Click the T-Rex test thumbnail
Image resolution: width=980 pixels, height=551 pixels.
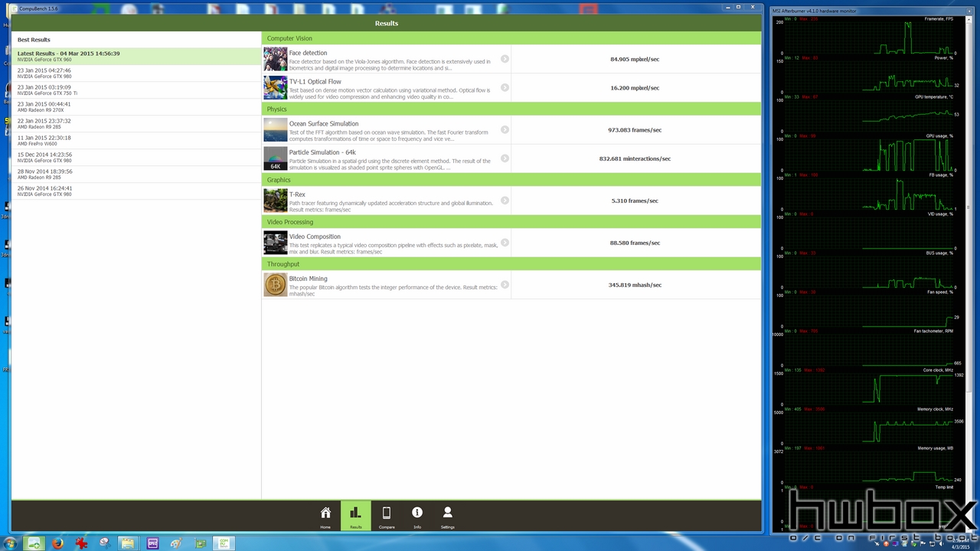(276, 201)
